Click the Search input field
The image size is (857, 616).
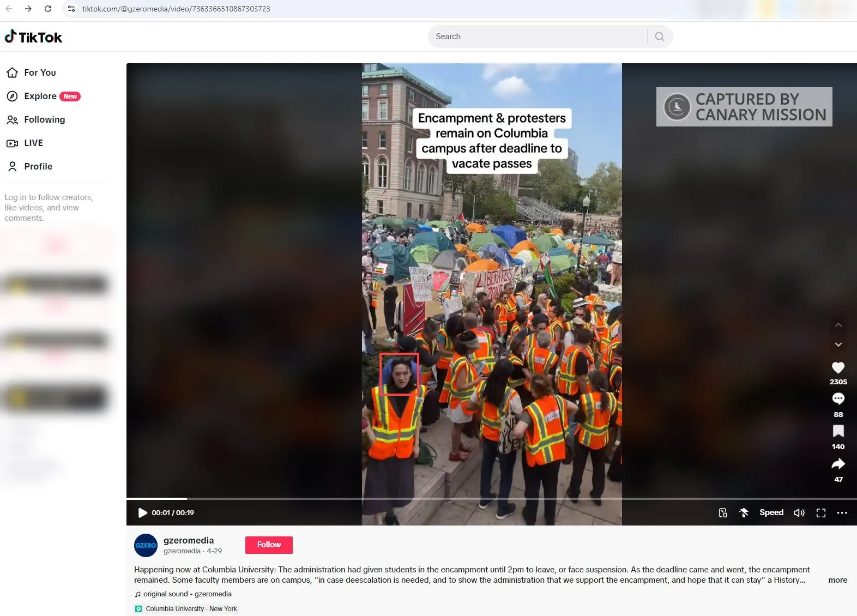click(537, 37)
